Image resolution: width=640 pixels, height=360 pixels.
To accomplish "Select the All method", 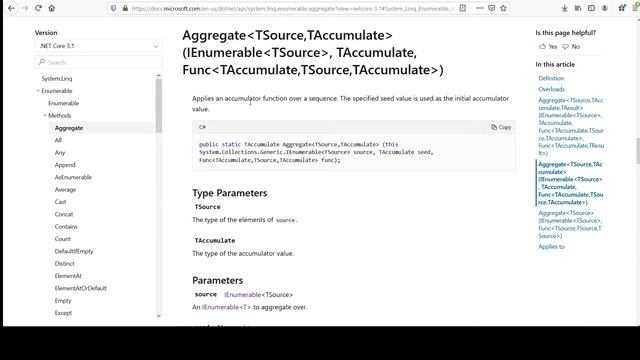I will [58, 140].
